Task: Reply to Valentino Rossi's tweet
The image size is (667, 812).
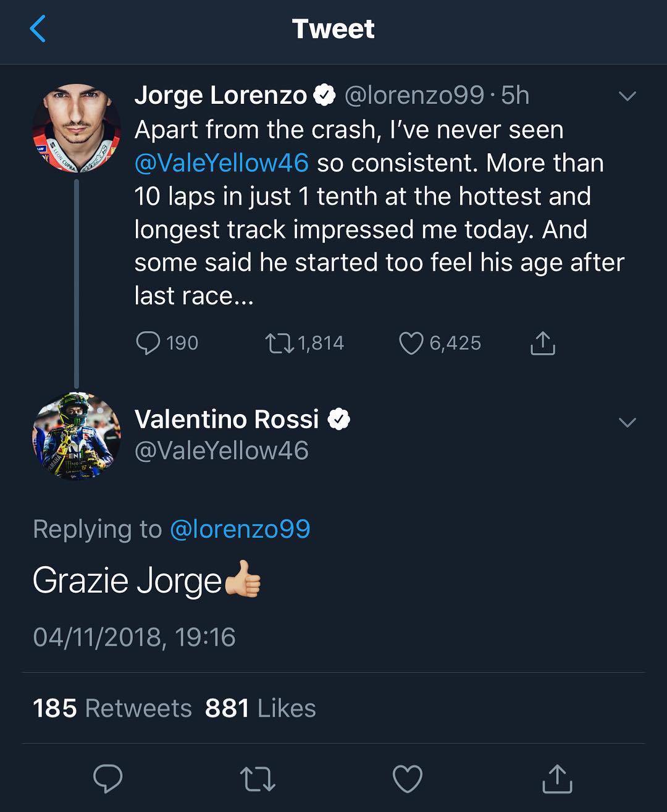Action: (x=108, y=779)
